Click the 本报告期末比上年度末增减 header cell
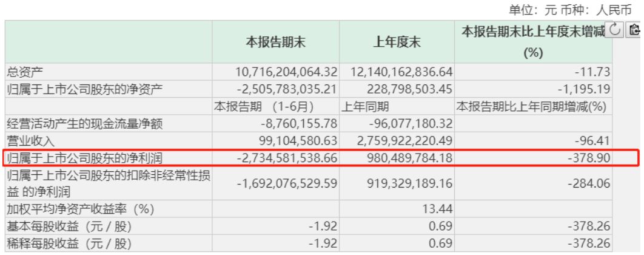The width and height of the screenshot is (644, 255). [533, 42]
